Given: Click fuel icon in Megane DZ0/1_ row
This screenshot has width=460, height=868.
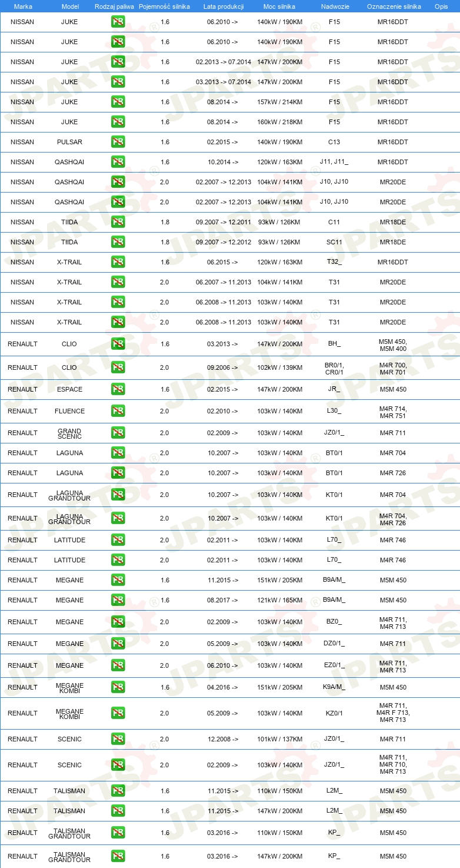Looking at the screenshot, I should click(x=118, y=644).
